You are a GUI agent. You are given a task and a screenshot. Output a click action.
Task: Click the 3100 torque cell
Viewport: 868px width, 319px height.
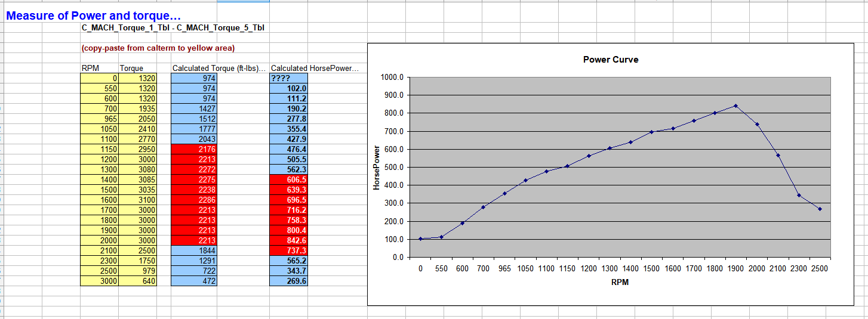click(137, 200)
